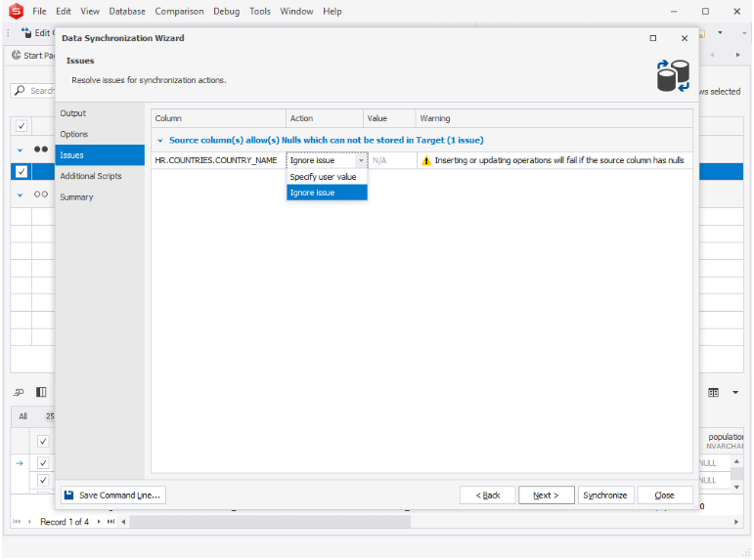Viewport: 754px width, 560px height.
Task: Choose 'Specify user value' from dropdown list
Action: (324, 177)
